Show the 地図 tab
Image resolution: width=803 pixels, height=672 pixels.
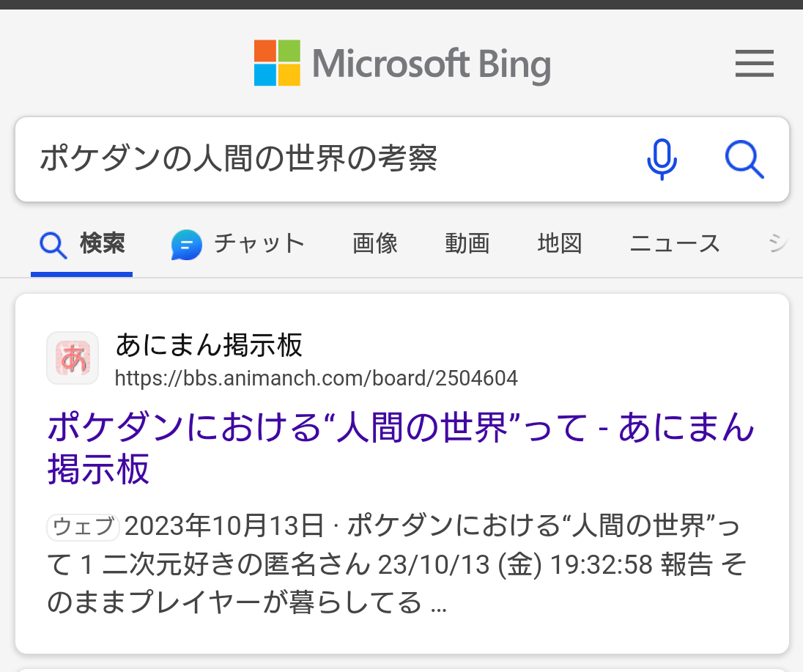pos(560,243)
